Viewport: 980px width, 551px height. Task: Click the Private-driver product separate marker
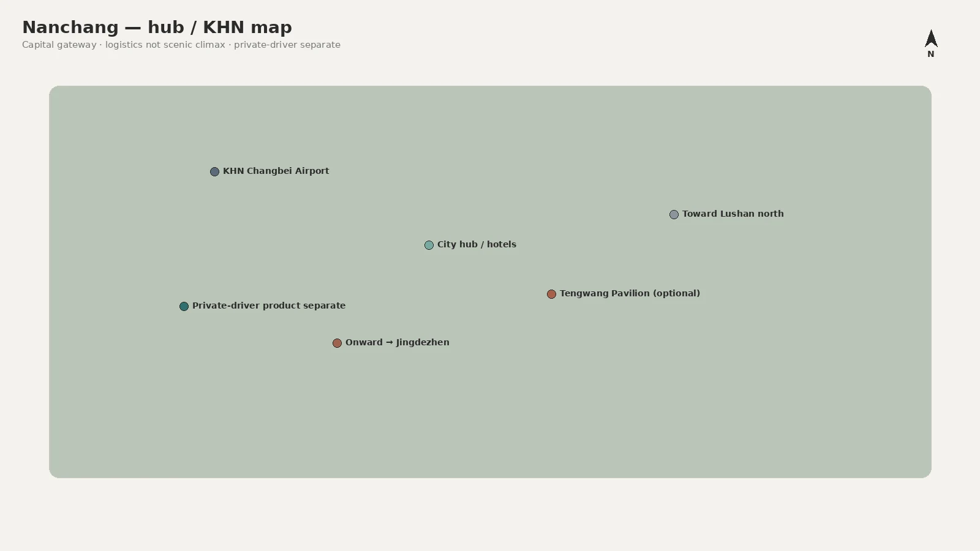[184, 306]
